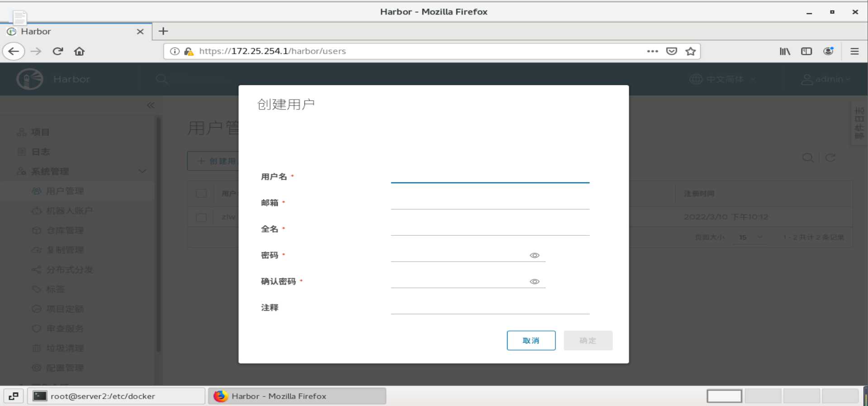Screen dimensions: 868x406
Task: Open a new browser tab
Action: tap(163, 31)
